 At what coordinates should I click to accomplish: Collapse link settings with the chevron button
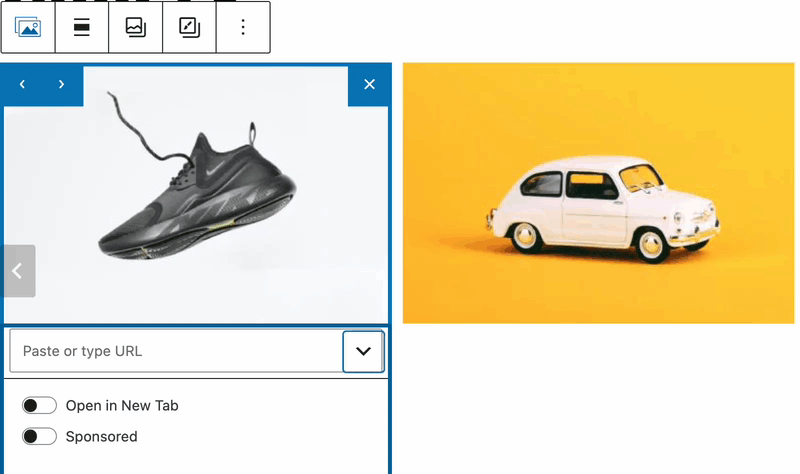363,351
